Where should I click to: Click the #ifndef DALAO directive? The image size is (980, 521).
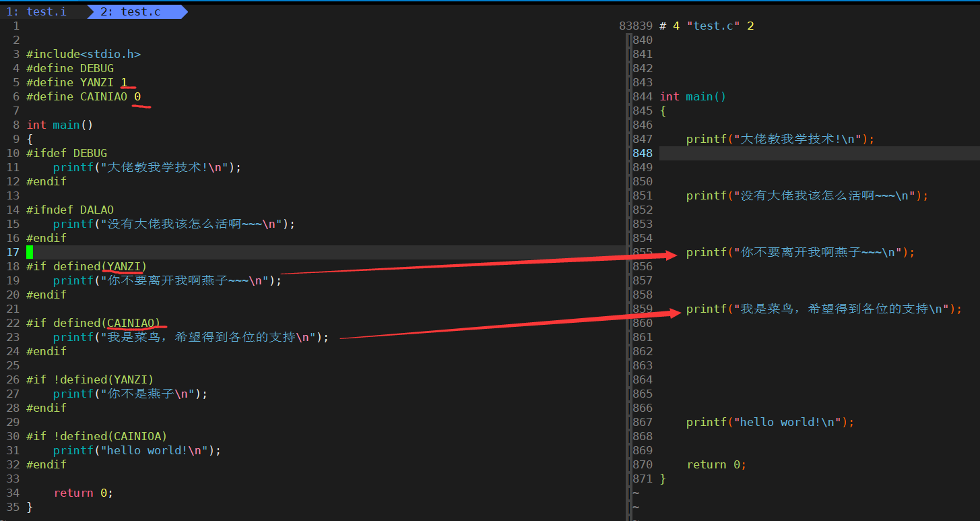(x=70, y=210)
